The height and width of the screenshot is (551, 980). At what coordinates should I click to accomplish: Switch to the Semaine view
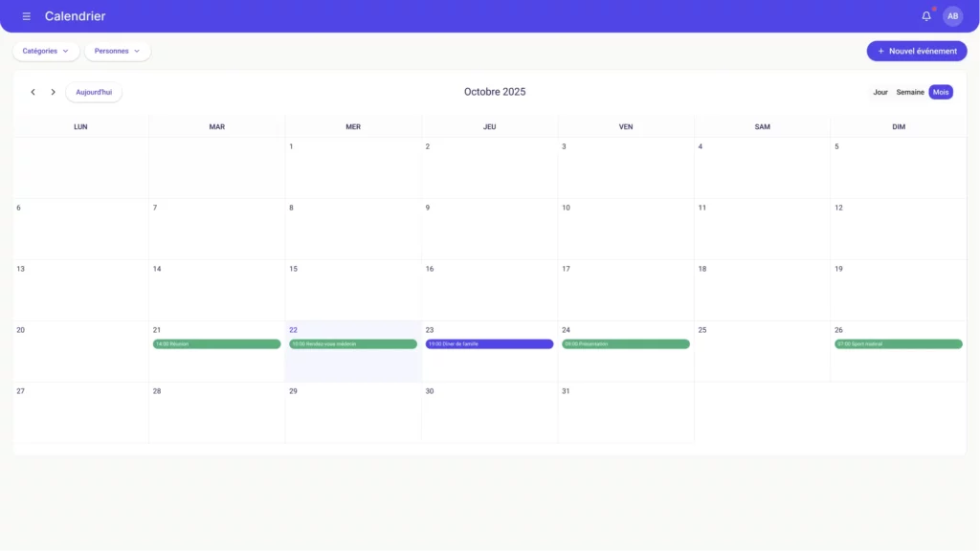coord(910,92)
